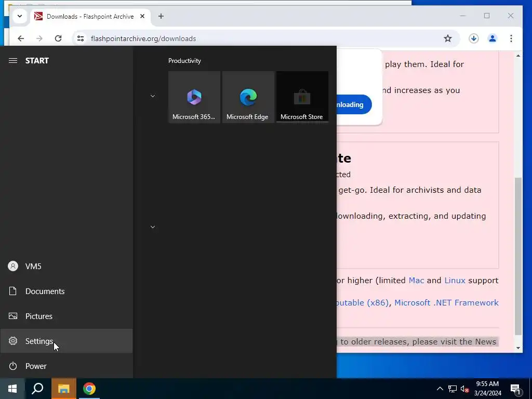The image size is (532, 399).
Task: Open the Chrome tab search dropdown
Action: click(20, 16)
